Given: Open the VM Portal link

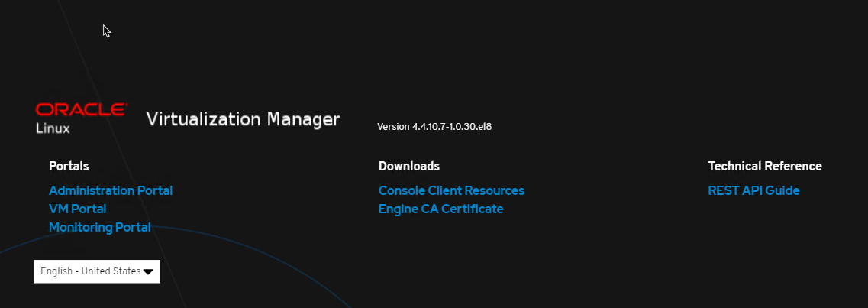Looking at the screenshot, I should (x=77, y=209).
